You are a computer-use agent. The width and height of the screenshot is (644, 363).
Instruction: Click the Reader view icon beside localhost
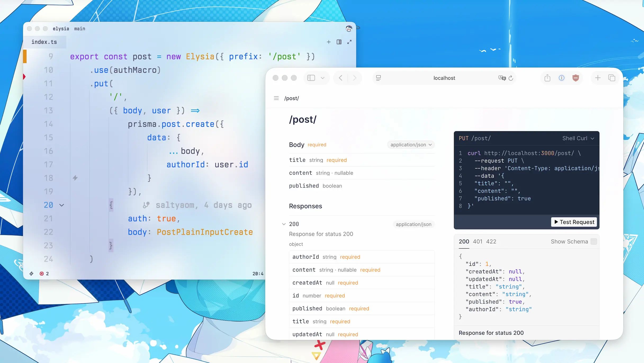[x=378, y=78]
